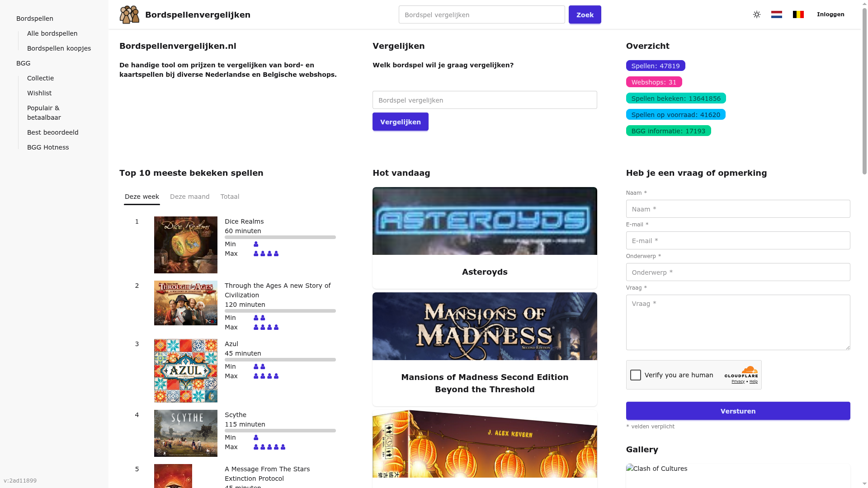Focus the header Bordspel vergelijken search field

point(482,14)
